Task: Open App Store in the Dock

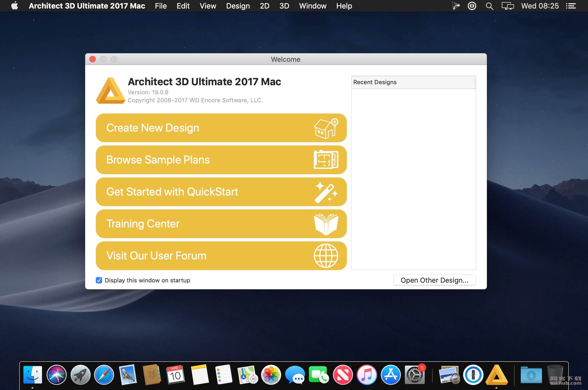Action: (391, 375)
